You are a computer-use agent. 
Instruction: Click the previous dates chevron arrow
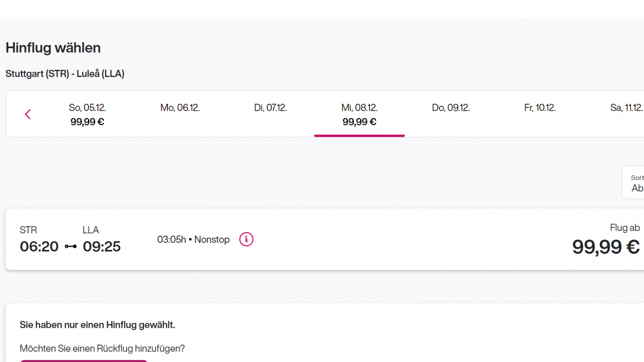pos(28,114)
